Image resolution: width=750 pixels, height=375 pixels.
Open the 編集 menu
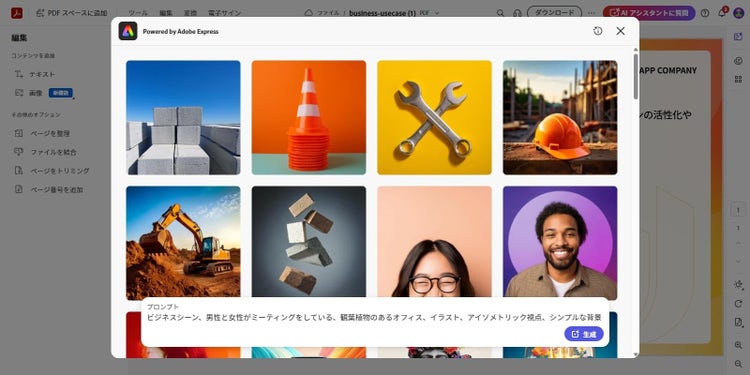point(165,13)
